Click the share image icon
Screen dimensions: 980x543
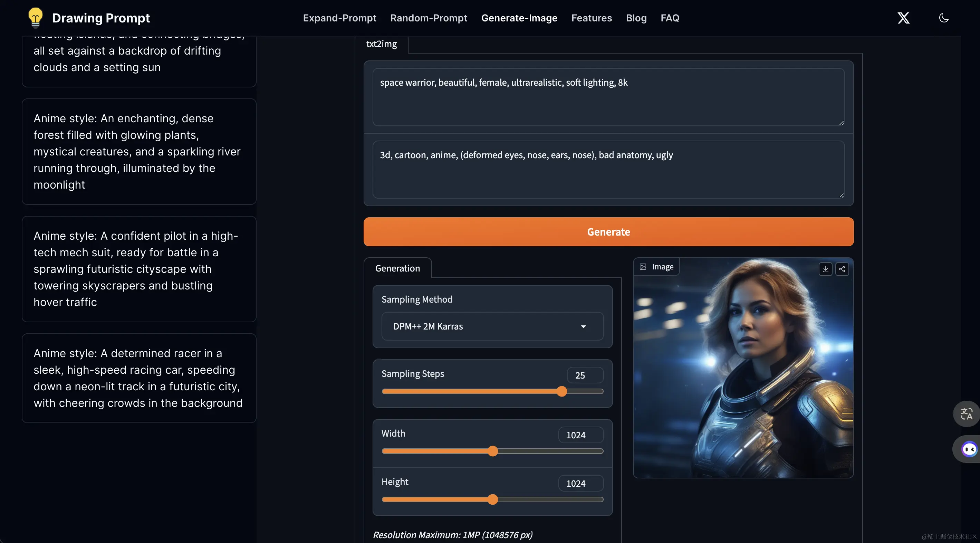tap(842, 269)
